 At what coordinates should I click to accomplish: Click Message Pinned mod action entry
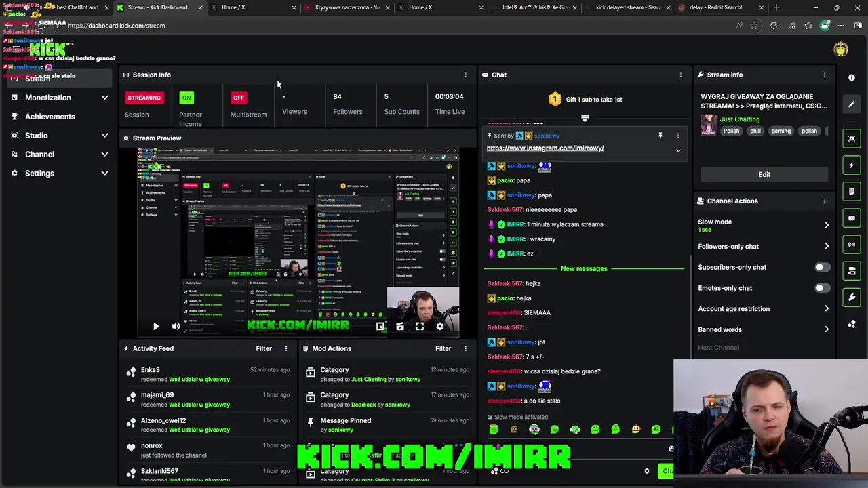[x=387, y=425]
